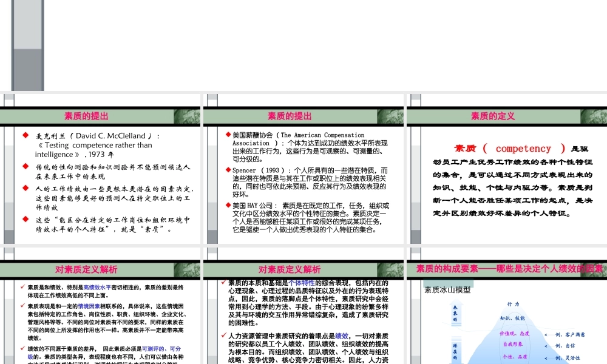Select the slide thumbnail containing 素质冰山模型
The width and height of the screenshot is (607, 364).
click(507, 306)
